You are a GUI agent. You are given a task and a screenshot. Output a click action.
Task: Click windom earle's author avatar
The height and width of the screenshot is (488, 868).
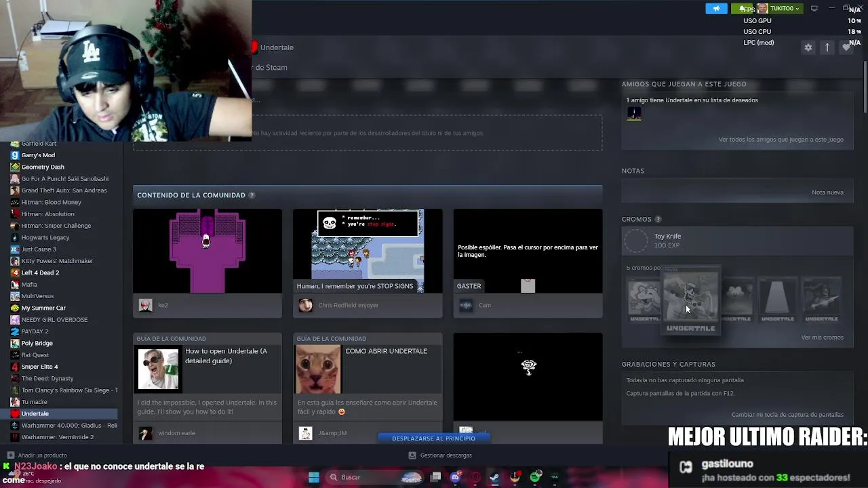point(145,433)
